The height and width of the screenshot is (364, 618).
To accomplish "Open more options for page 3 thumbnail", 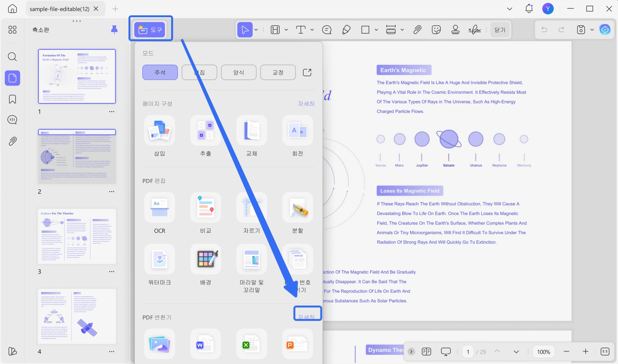I will pos(112,272).
